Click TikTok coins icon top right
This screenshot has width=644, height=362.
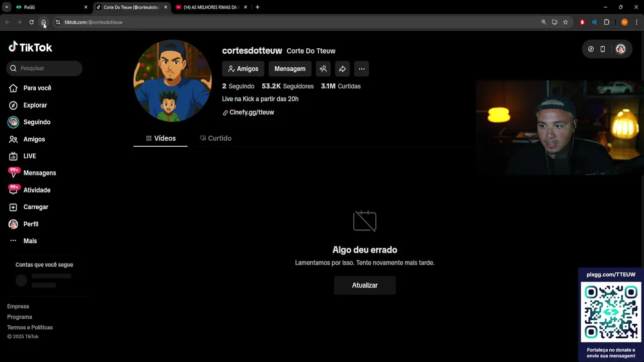click(591, 49)
